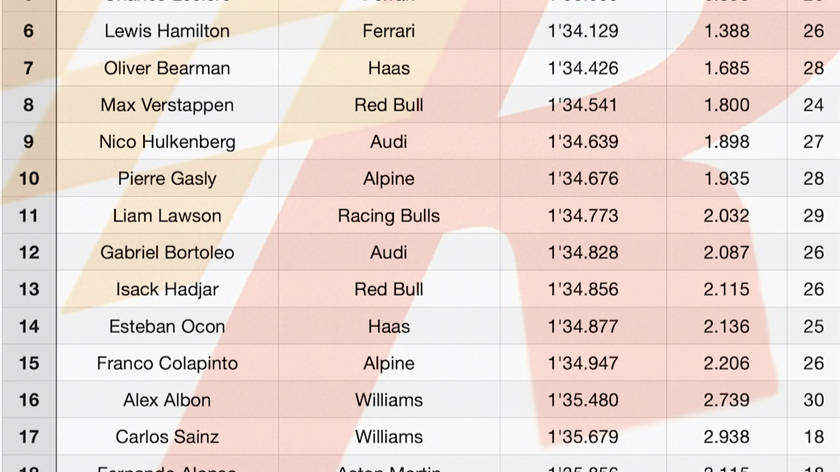Screen dimensions: 840x472
Task: Click the Racing Bulls team cell
Action: (x=388, y=216)
